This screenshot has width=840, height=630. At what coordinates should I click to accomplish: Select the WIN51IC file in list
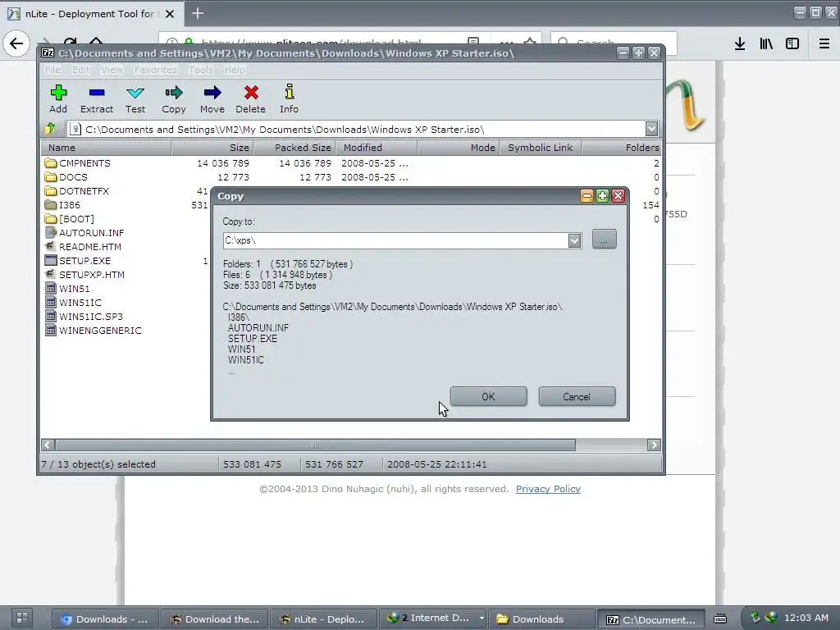[x=73, y=302]
